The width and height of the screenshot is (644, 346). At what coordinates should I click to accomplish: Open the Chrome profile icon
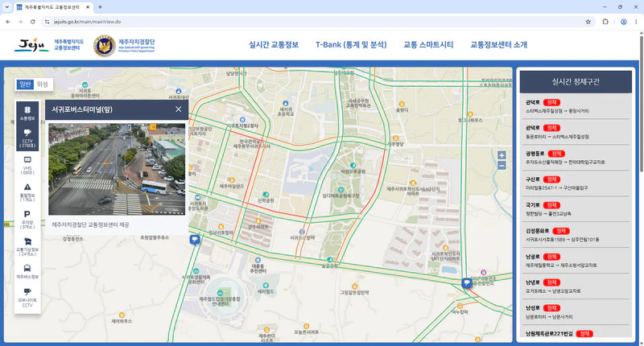pos(623,22)
